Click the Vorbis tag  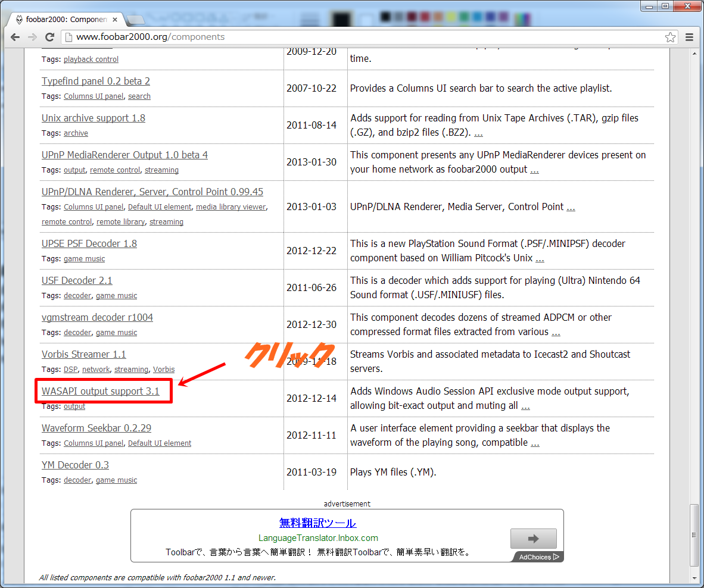coord(164,369)
